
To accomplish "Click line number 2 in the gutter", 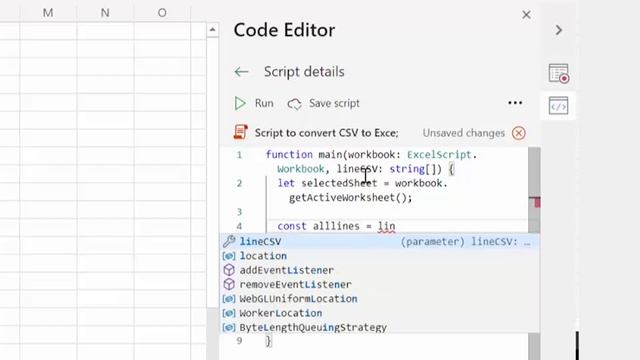I will (239, 183).
